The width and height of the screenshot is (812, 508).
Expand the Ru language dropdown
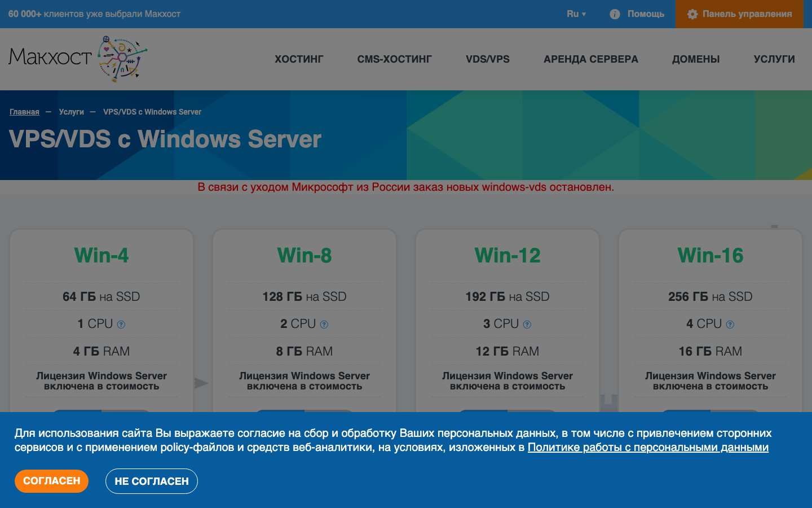point(576,14)
